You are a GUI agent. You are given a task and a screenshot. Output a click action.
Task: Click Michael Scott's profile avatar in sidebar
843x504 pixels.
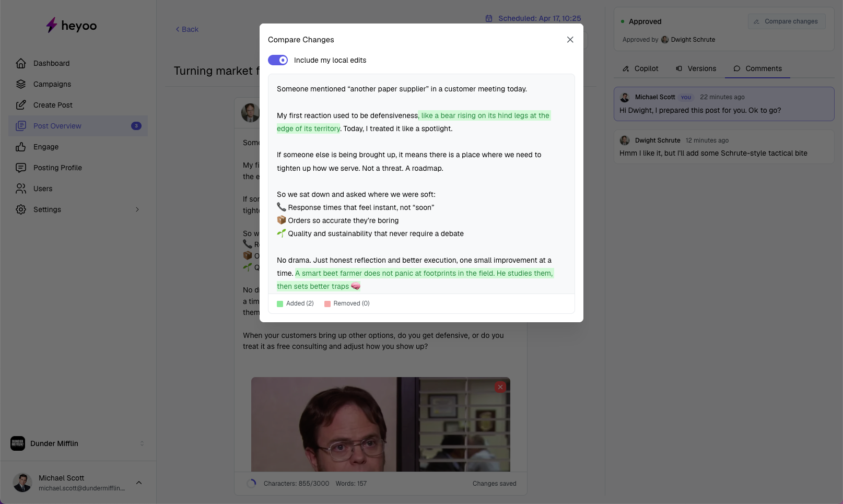(x=22, y=483)
